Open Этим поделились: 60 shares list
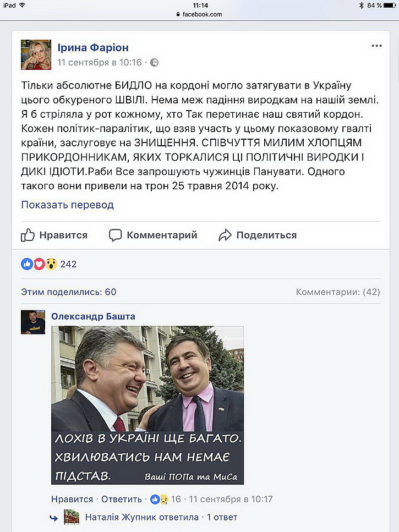The image size is (399, 532). pos(69,292)
